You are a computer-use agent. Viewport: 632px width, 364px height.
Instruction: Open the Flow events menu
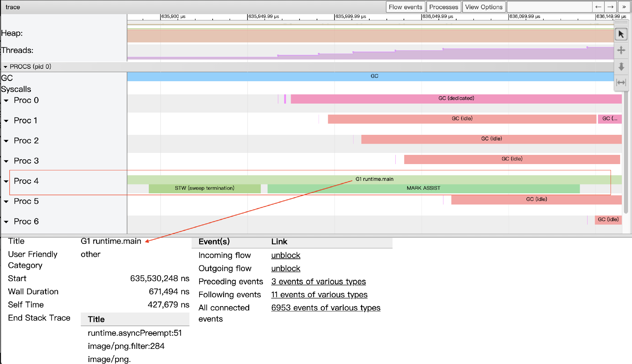(x=405, y=7)
